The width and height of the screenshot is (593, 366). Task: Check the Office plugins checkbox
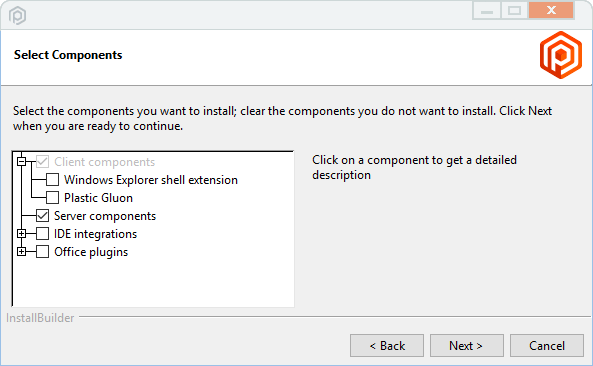(x=42, y=251)
